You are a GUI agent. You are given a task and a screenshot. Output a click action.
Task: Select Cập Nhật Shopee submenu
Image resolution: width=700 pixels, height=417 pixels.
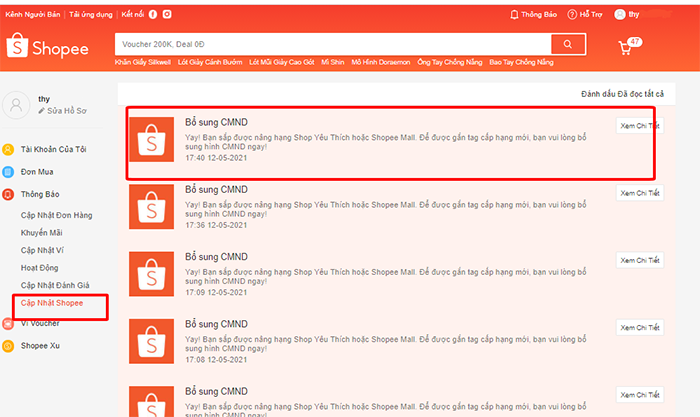click(x=52, y=303)
